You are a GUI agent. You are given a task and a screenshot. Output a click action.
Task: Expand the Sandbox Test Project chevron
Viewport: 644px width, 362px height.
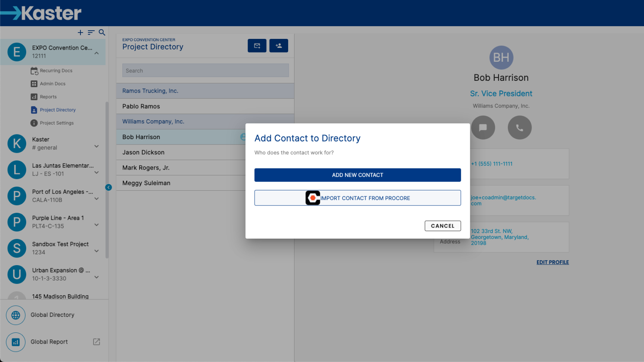point(97,251)
